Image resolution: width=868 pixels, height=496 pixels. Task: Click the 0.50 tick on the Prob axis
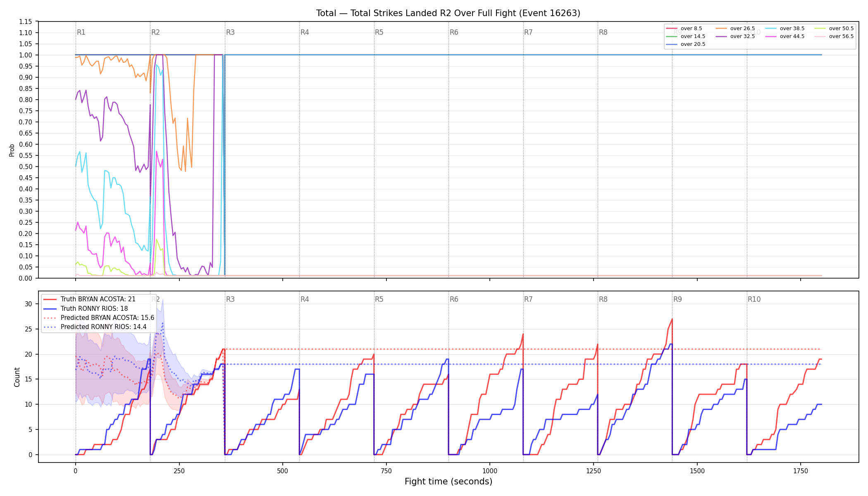pos(26,167)
